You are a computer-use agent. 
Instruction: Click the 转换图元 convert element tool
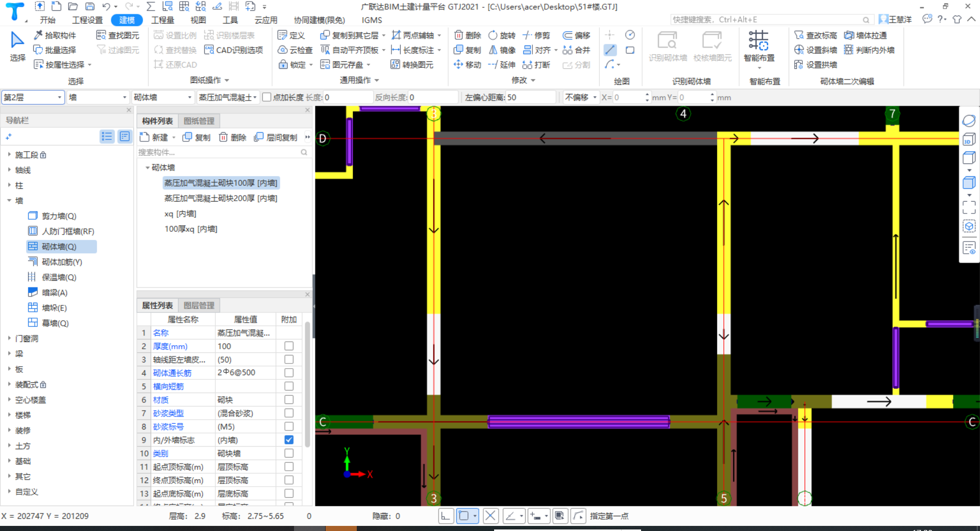pyautogui.click(x=412, y=65)
